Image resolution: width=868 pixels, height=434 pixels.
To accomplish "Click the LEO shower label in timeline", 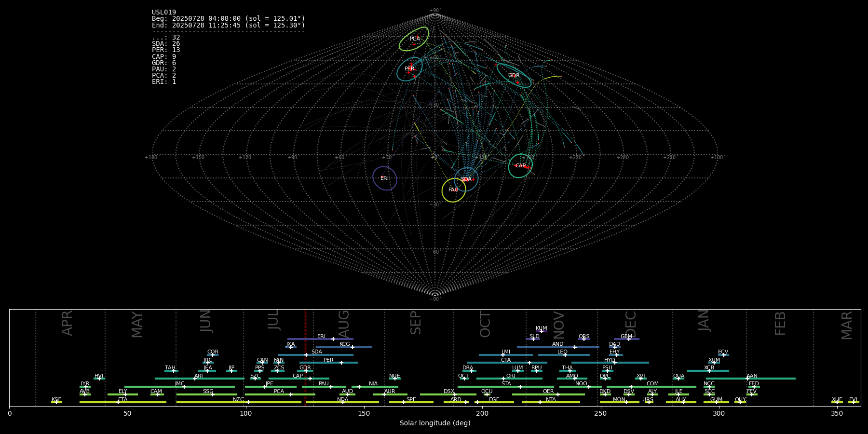I will click(x=563, y=352).
